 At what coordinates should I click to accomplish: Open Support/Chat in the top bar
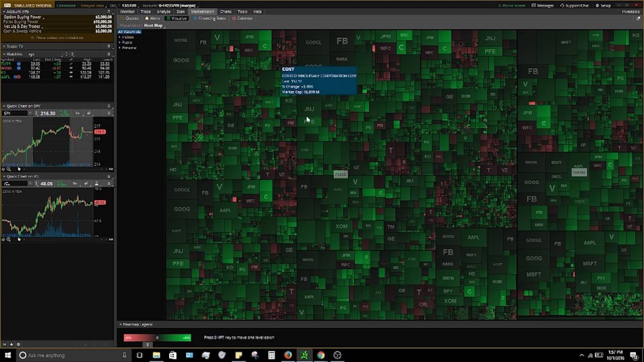(x=575, y=6)
